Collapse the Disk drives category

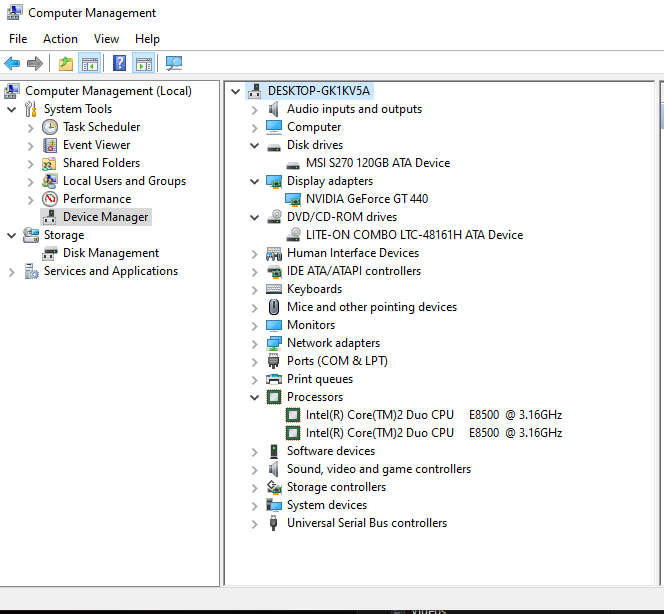(x=255, y=146)
